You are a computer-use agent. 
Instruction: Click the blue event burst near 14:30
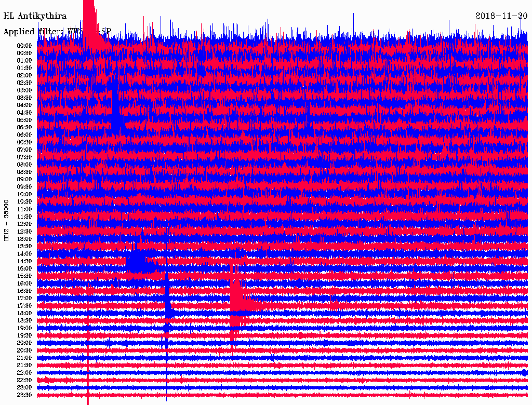coord(137,261)
